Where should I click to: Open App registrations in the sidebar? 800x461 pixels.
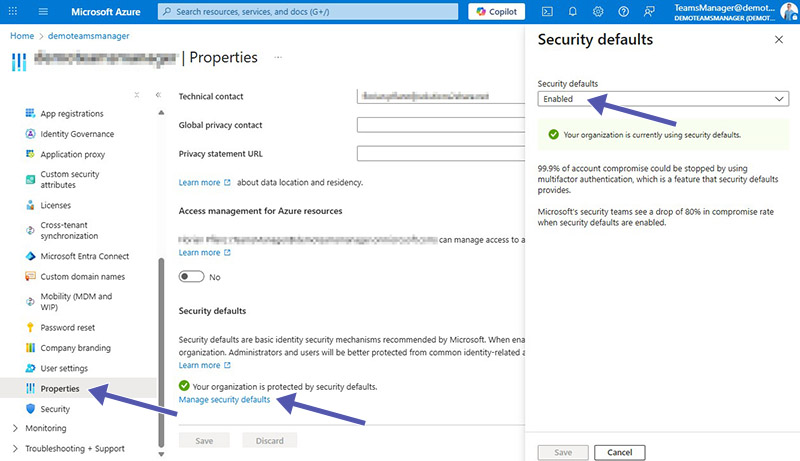pos(72,113)
